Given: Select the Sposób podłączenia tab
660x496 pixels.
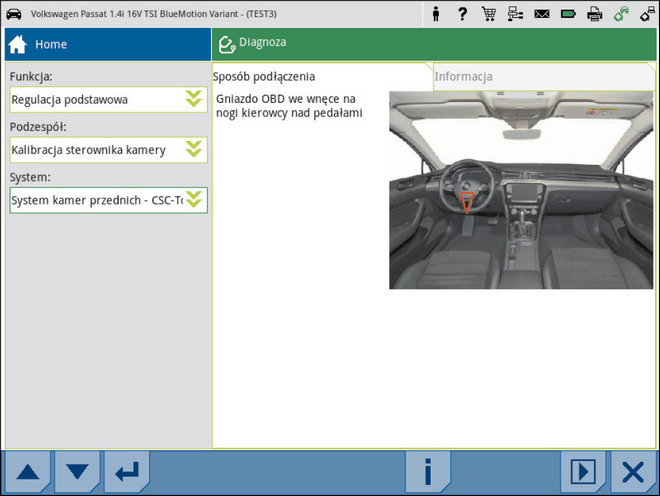Looking at the screenshot, I should (264, 77).
